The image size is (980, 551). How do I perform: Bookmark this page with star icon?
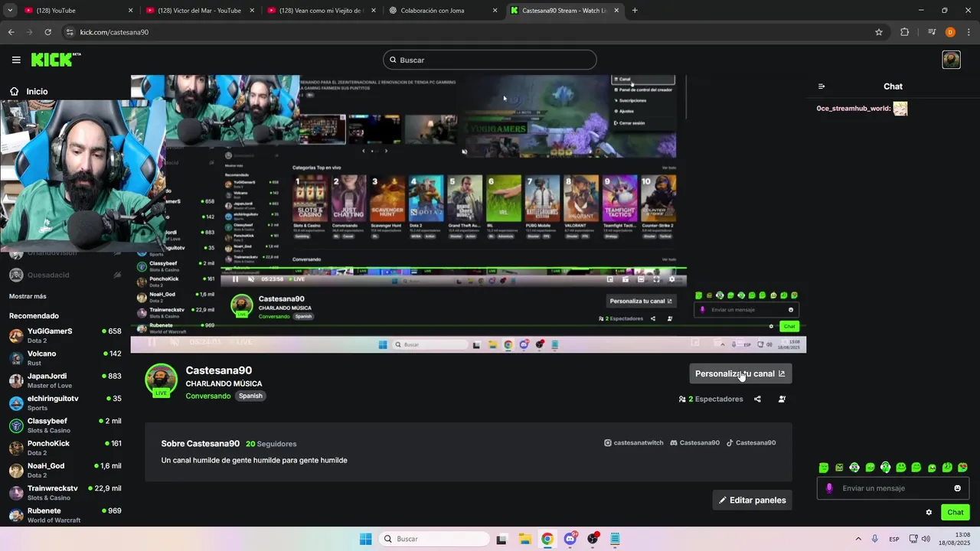click(879, 32)
